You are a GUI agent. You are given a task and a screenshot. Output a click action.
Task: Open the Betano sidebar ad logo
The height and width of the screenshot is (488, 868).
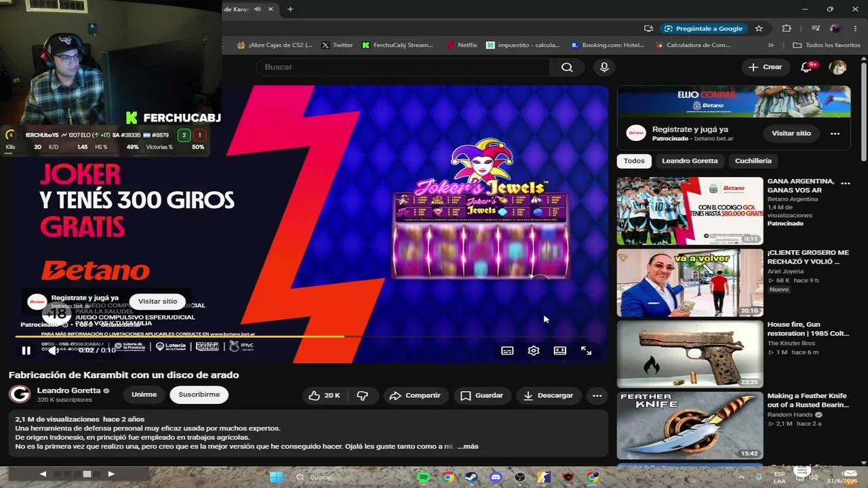[635, 134]
